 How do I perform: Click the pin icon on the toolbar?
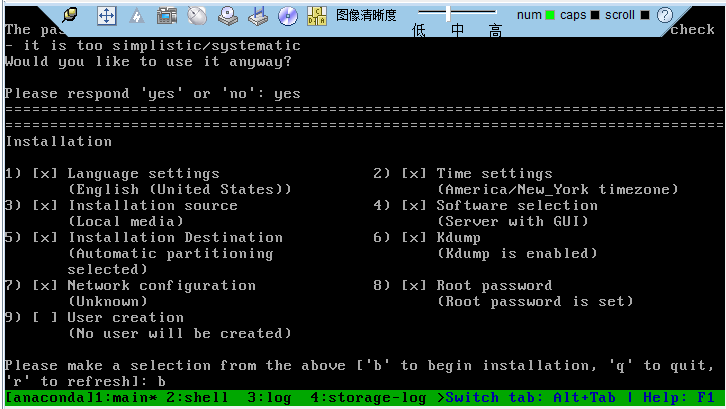71,15
